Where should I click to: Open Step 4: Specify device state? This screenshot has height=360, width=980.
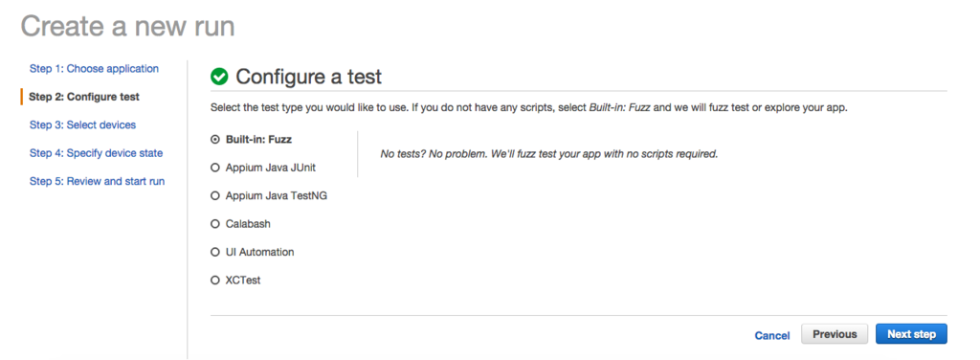pyautogui.click(x=97, y=153)
